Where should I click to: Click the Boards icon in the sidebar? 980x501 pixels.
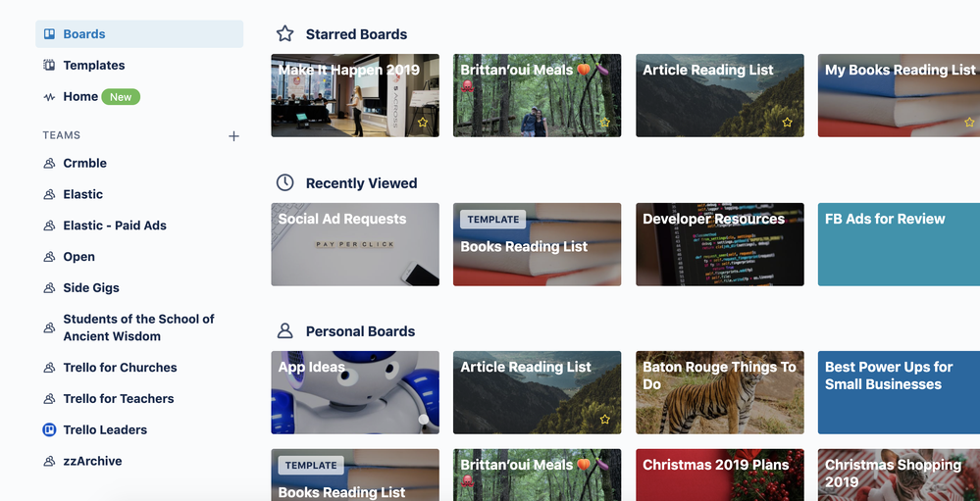[49, 33]
